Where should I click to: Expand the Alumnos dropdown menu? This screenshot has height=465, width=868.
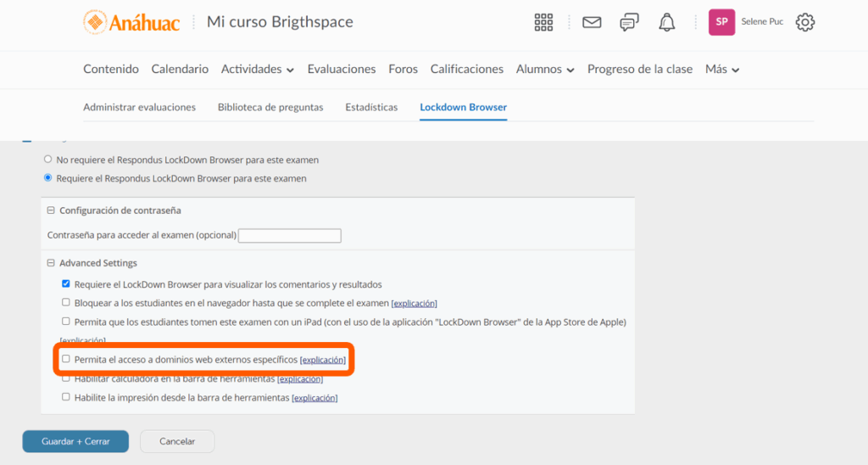point(545,70)
